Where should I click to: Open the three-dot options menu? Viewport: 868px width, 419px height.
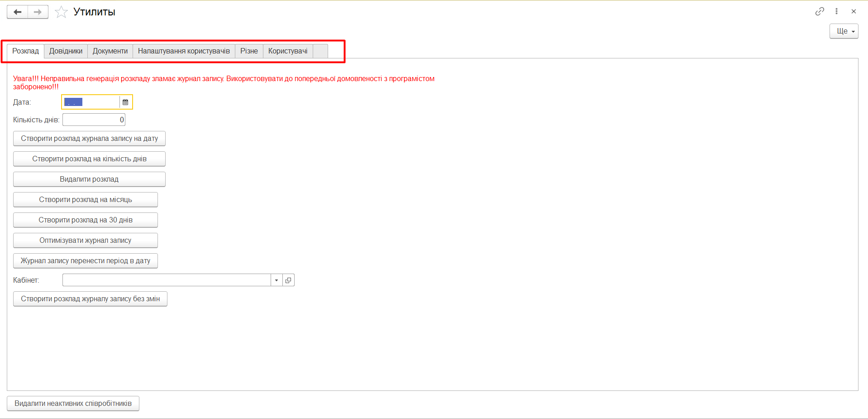pos(836,11)
